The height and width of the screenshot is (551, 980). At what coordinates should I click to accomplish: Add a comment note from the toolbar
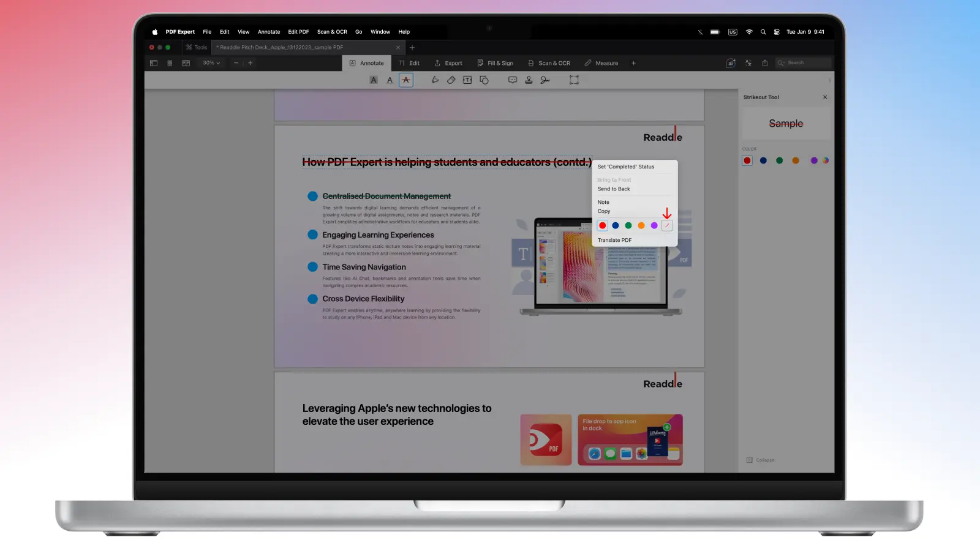[x=513, y=80]
